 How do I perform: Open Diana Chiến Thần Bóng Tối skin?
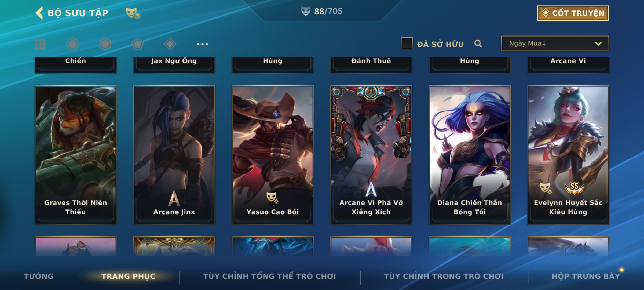pos(470,155)
